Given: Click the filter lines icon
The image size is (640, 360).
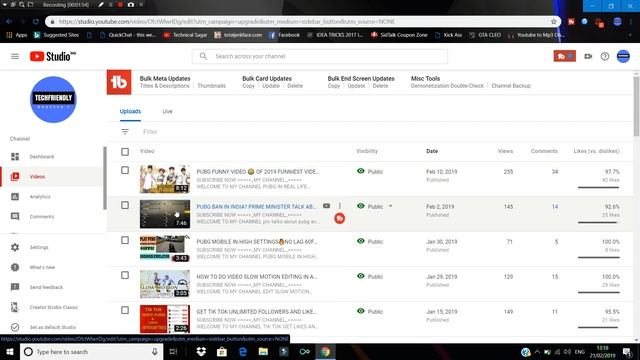Looking at the screenshot, I should tap(125, 132).
